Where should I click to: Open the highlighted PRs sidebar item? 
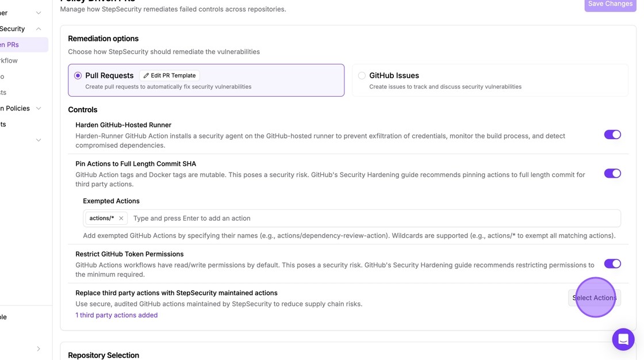point(22,45)
